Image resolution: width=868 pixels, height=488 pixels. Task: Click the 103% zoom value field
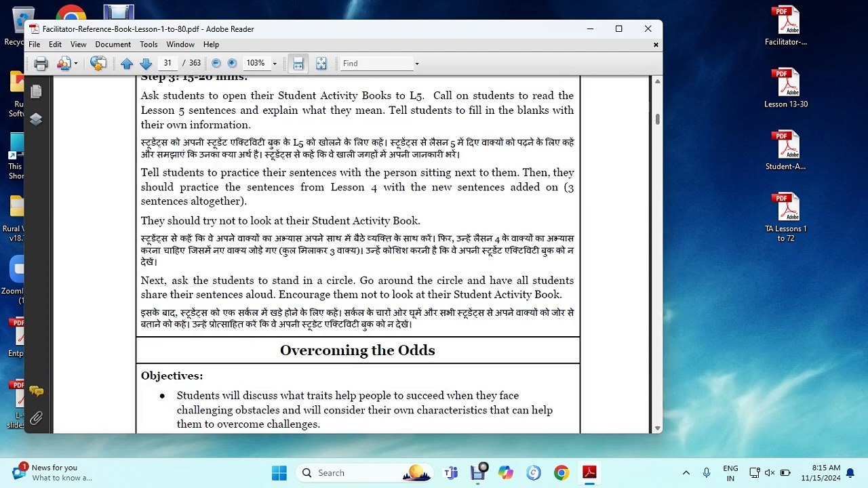pyautogui.click(x=256, y=63)
